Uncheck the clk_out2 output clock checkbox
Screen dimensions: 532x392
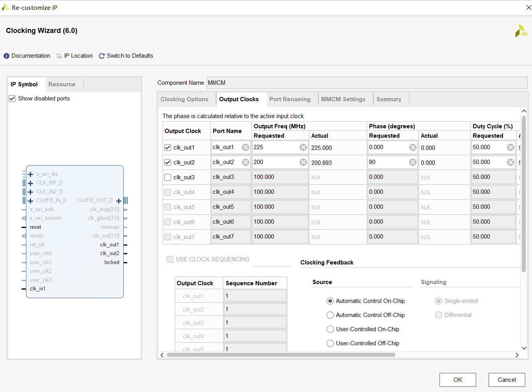click(x=168, y=162)
